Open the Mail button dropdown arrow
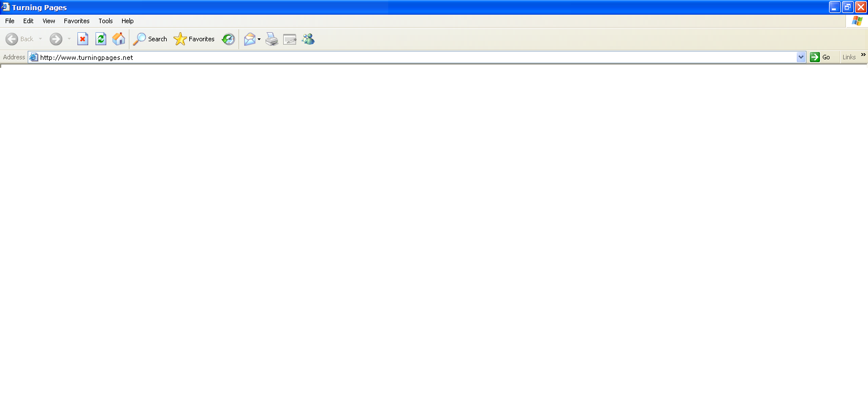 tap(259, 40)
